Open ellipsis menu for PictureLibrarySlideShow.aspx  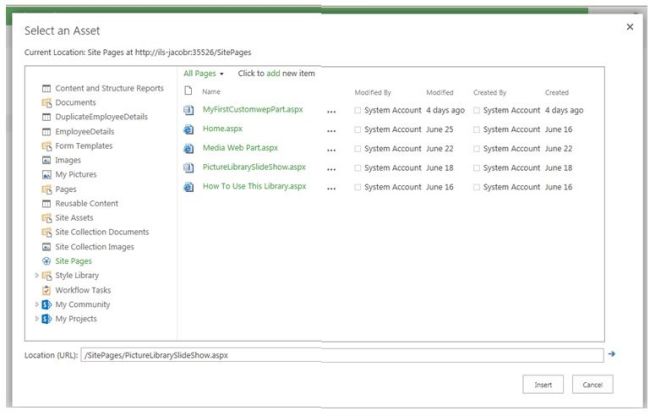pyautogui.click(x=331, y=169)
